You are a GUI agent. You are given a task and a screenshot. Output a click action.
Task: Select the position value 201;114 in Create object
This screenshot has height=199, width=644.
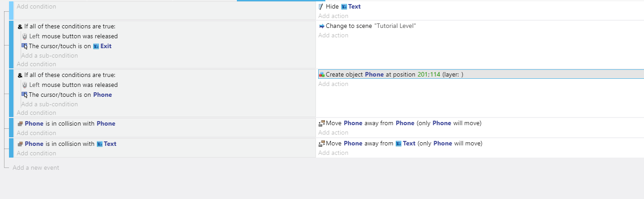click(x=429, y=75)
